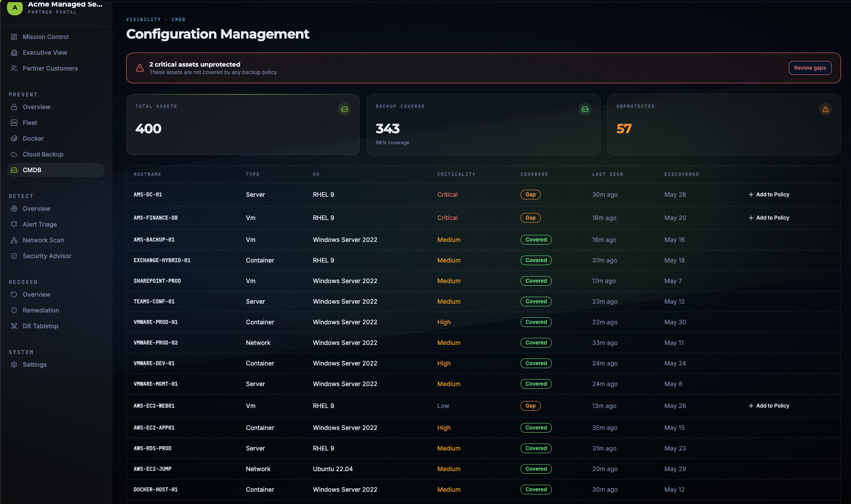This screenshot has height=504, width=851.
Task: Click the 400 total assets value
Action: [149, 128]
